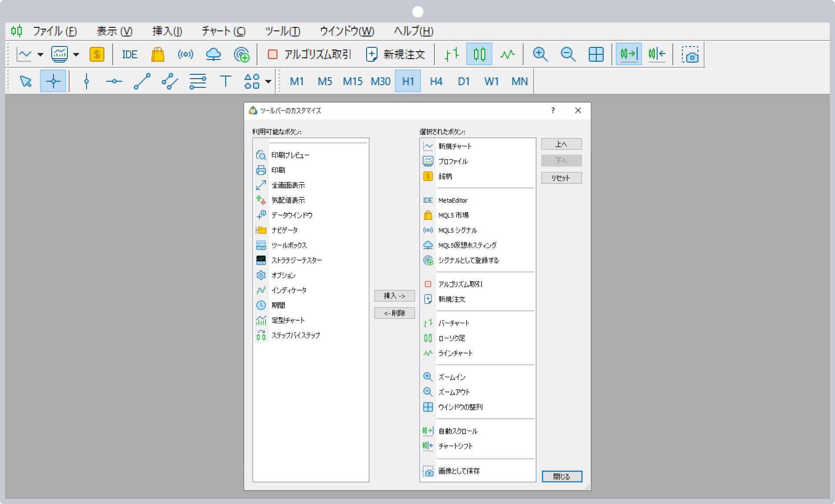
Task: Select the horizontal line drawing tool
Action: [x=114, y=81]
